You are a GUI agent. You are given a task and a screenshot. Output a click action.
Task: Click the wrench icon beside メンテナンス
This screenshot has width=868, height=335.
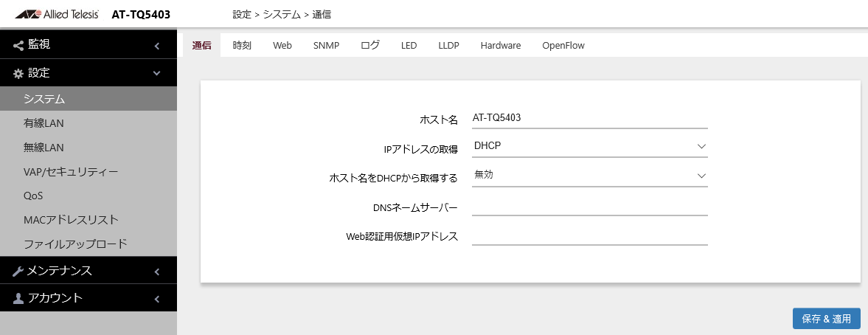[18, 271]
